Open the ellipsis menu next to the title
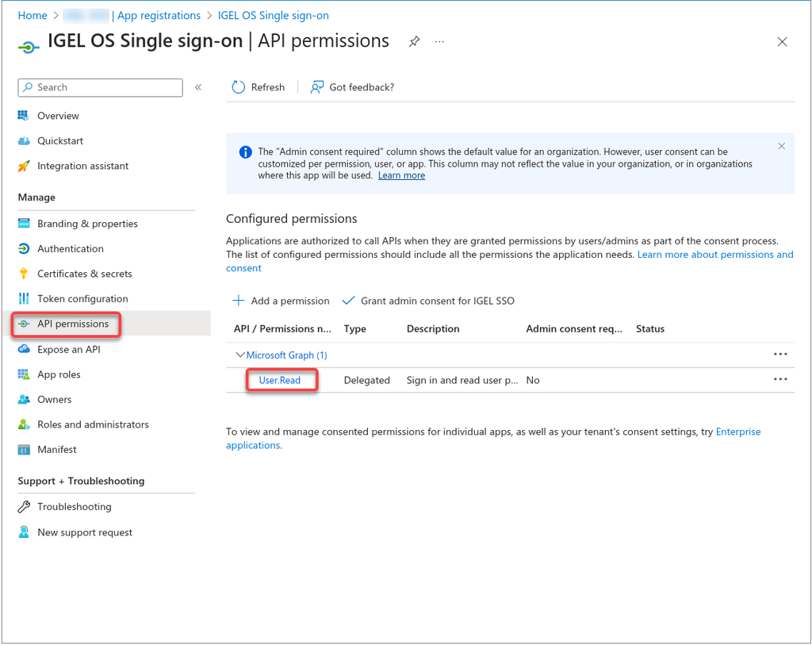The width and height of the screenshot is (812, 645). (440, 42)
